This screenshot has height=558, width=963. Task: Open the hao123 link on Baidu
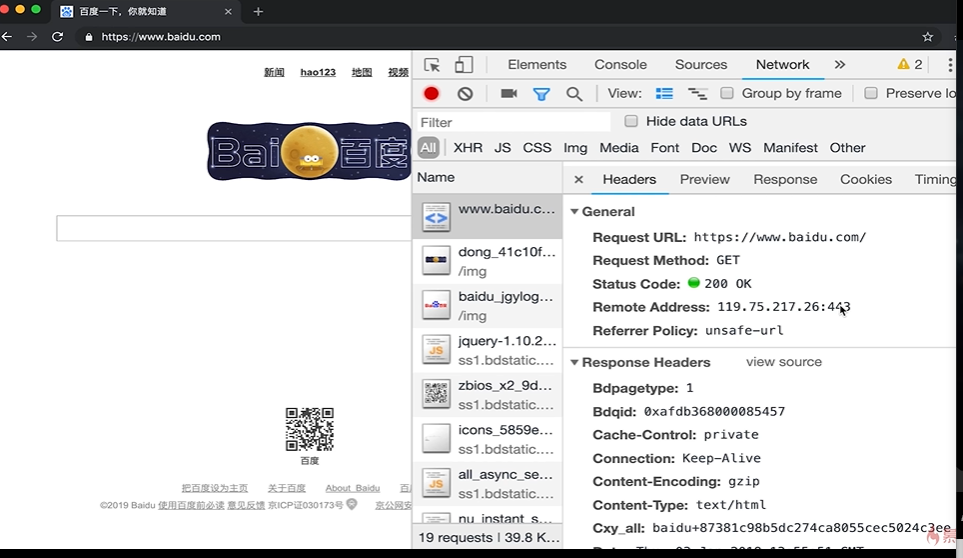pyautogui.click(x=318, y=72)
